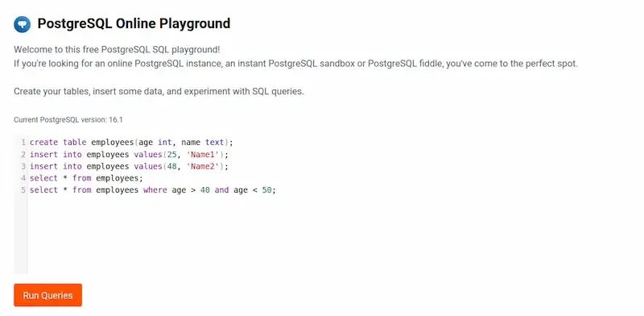Viewport: 644px width, 316px height.
Task: Select line number 1 in the gutter
Action: tap(24, 143)
